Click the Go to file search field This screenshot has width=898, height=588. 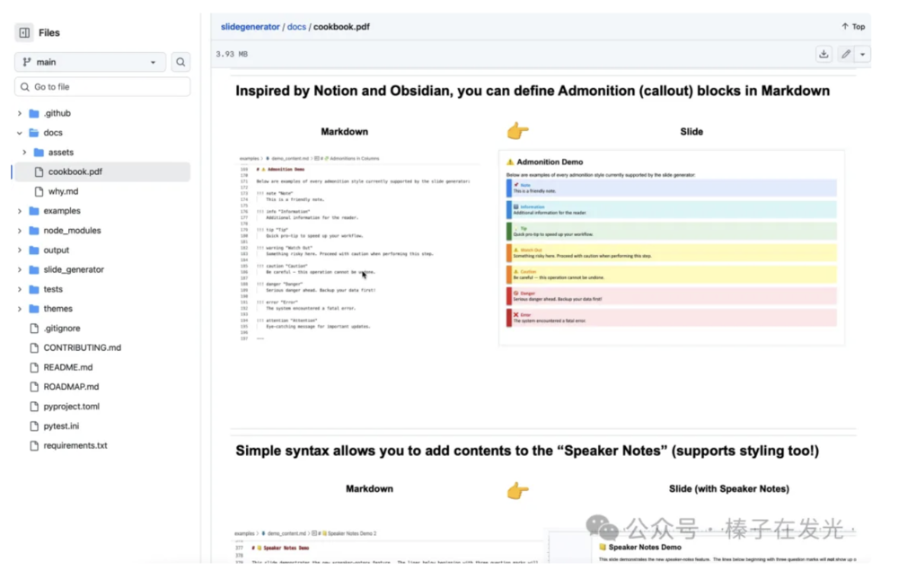(102, 87)
